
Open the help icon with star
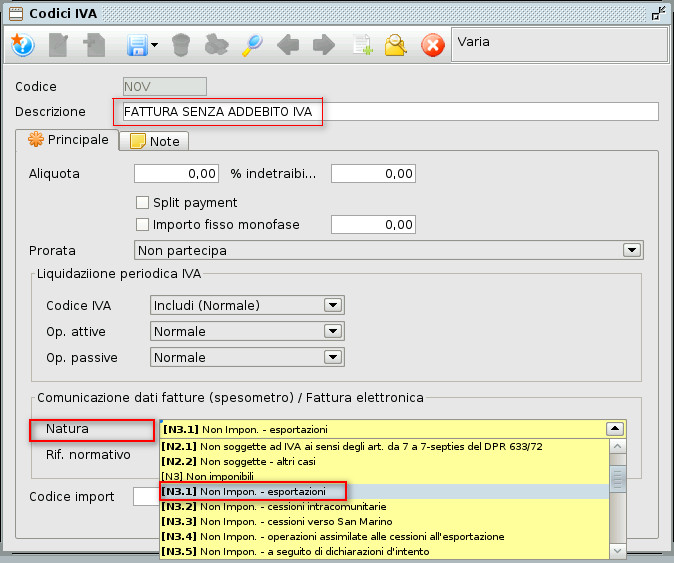(x=22, y=45)
